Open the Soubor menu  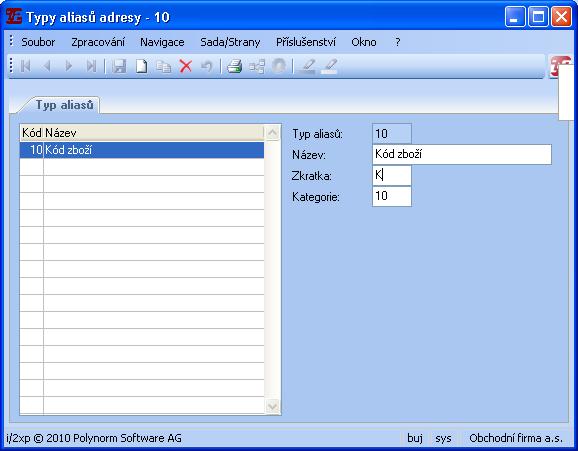(x=38, y=42)
